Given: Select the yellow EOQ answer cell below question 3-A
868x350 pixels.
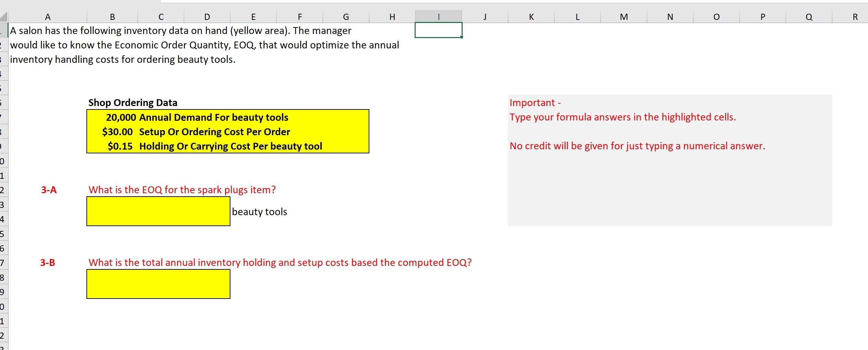Looking at the screenshot, I should coord(158,211).
